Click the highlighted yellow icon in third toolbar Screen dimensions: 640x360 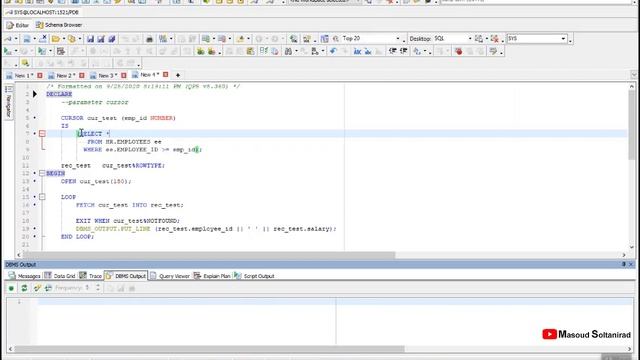[x=25, y=63]
